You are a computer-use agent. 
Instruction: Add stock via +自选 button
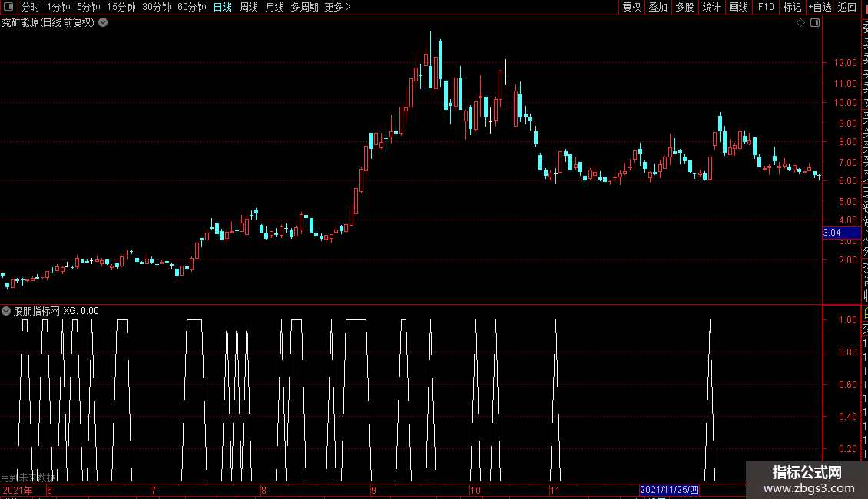820,7
